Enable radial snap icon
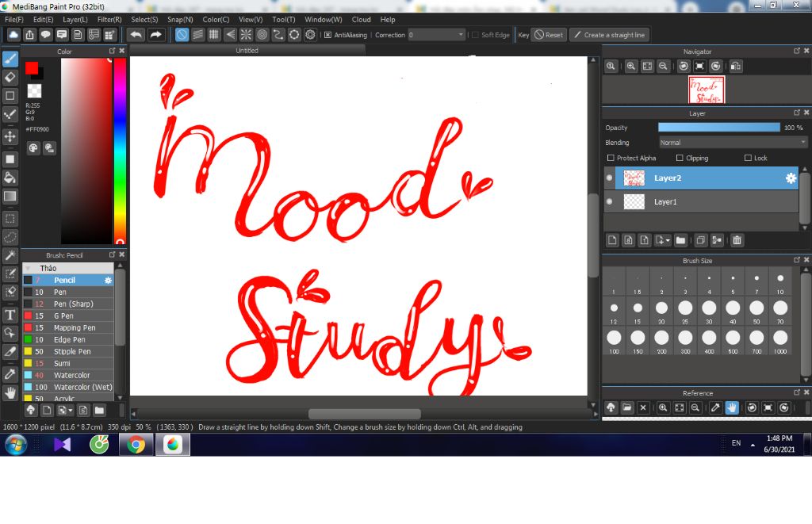Viewport: 812px width, 524px height. (x=246, y=35)
